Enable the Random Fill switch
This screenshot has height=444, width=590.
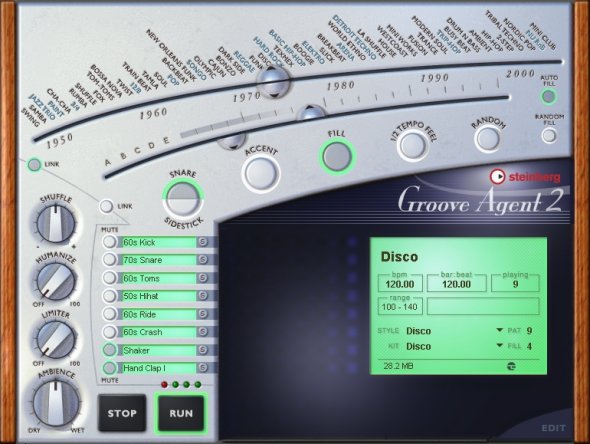pyautogui.click(x=549, y=135)
